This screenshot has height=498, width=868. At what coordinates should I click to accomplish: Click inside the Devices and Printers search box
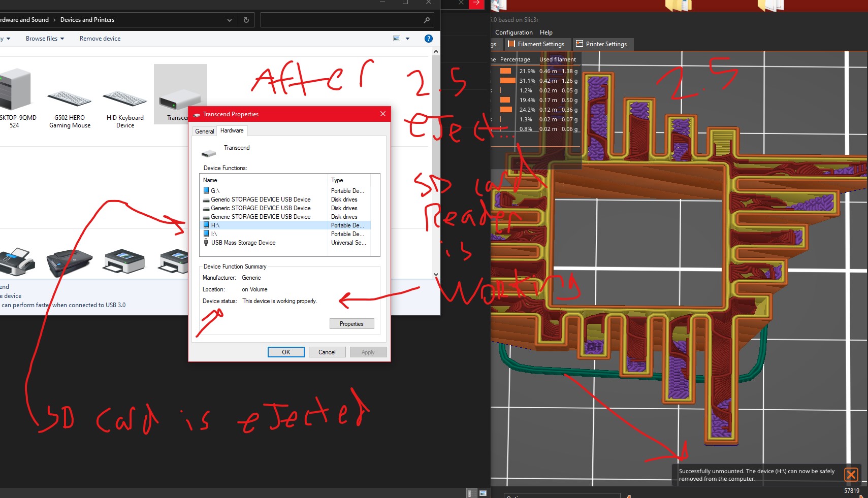tap(347, 19)
